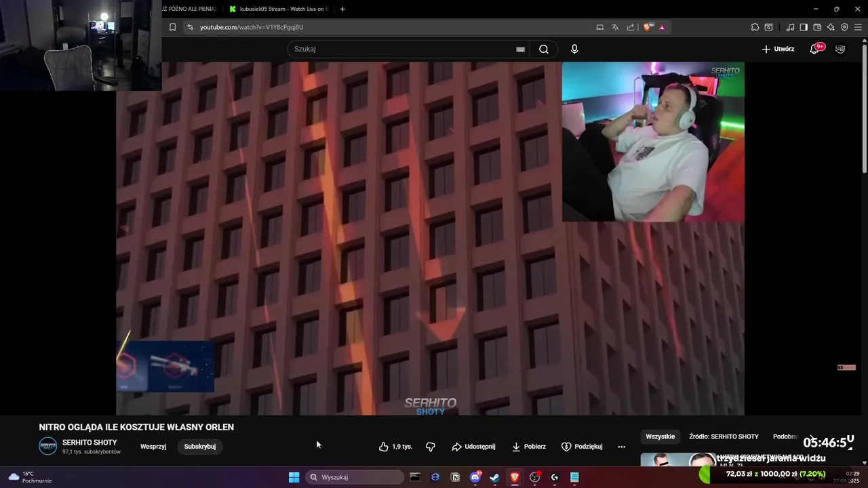Viewport: 868px width, 488px height.
Task: Open the Brave Wallet icon
Action: coord(817,27)
